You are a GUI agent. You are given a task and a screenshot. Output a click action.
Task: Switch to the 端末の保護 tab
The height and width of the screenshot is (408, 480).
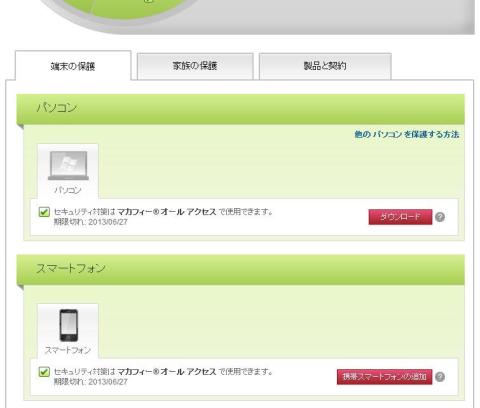pos(73,66)
